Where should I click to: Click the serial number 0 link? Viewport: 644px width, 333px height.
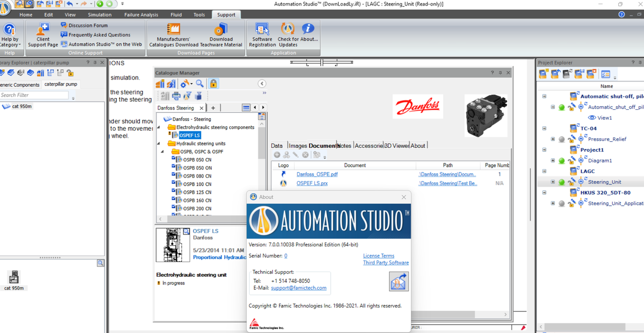(285, 256)
